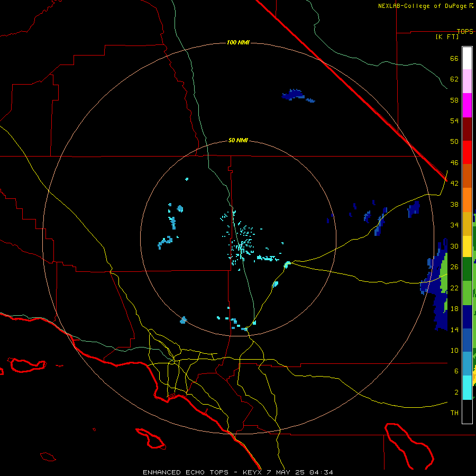Viewport: 476px width, 476px height.
Task: Select the [K FT] units label
Action: pyautogui.click(x=447, y=37)
